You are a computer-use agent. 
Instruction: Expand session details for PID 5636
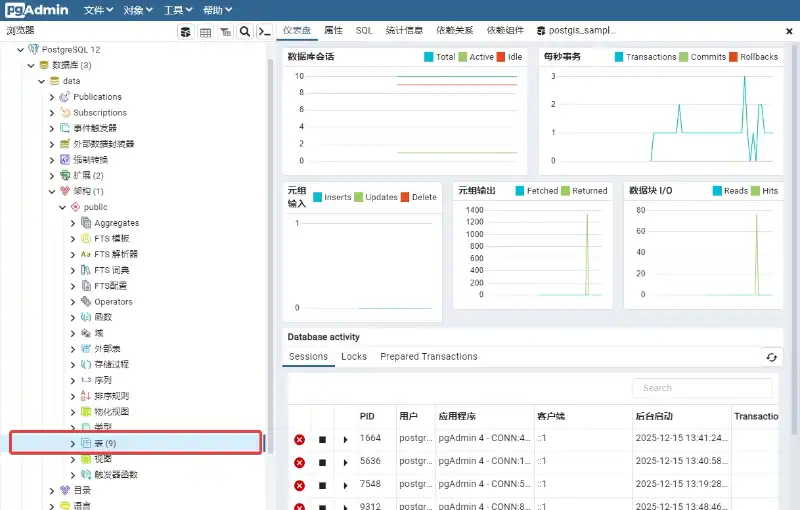pyautogui.click(x=345, y=463)
